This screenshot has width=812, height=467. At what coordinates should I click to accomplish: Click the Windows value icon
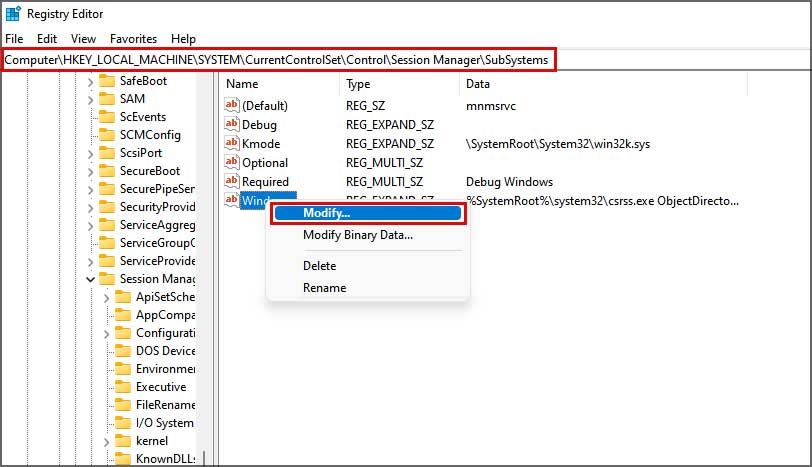(231, 200)
